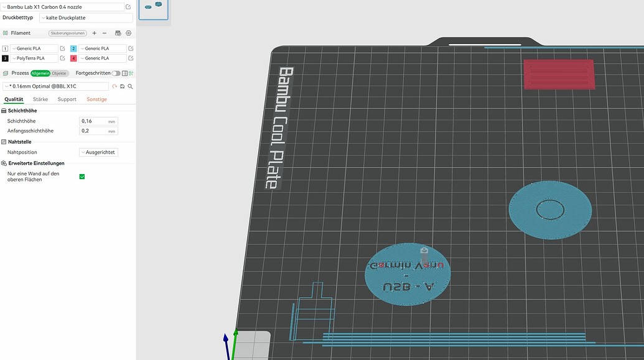
Task: Save the process preset
Action: (123, 86)
